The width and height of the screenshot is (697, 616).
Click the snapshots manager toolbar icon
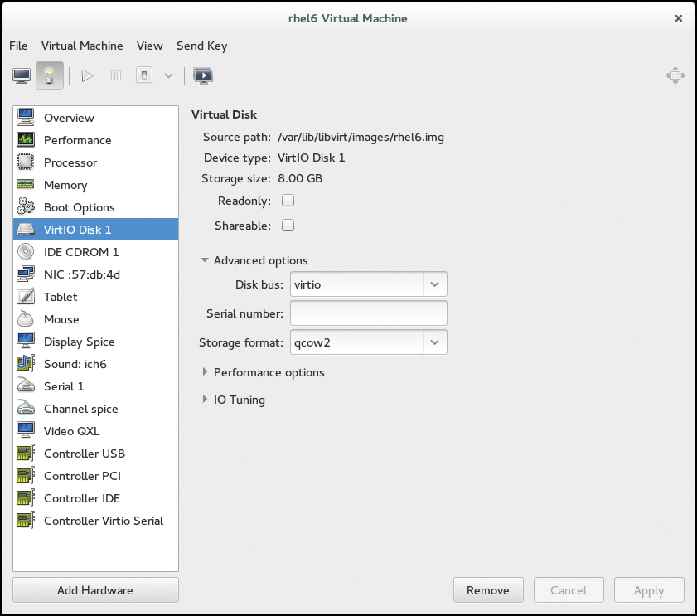tap(203, 76)
